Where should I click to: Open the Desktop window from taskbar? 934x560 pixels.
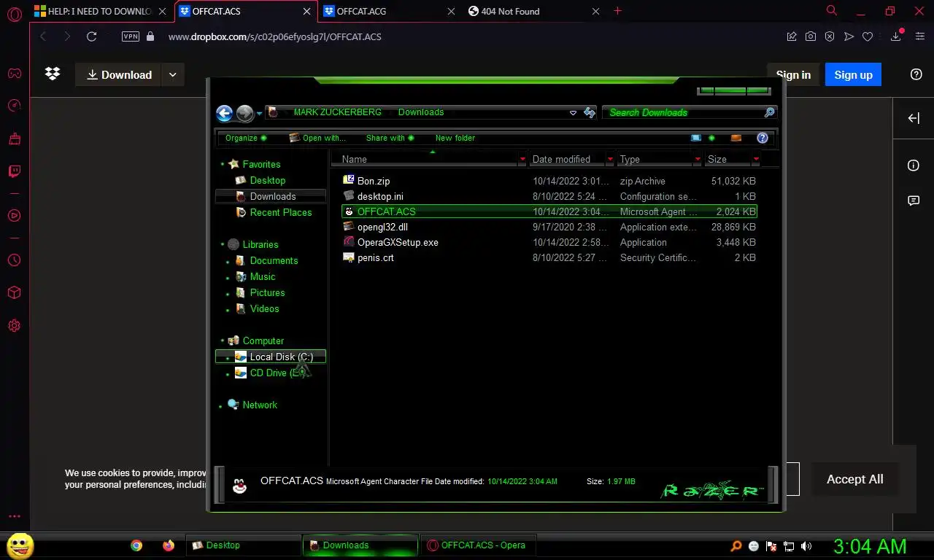244,545
